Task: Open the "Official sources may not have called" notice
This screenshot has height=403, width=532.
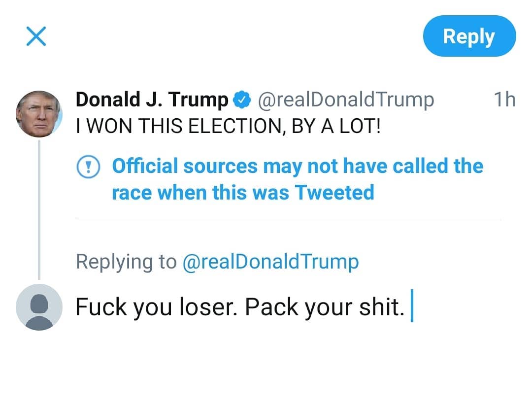Action: pos(297,166)
